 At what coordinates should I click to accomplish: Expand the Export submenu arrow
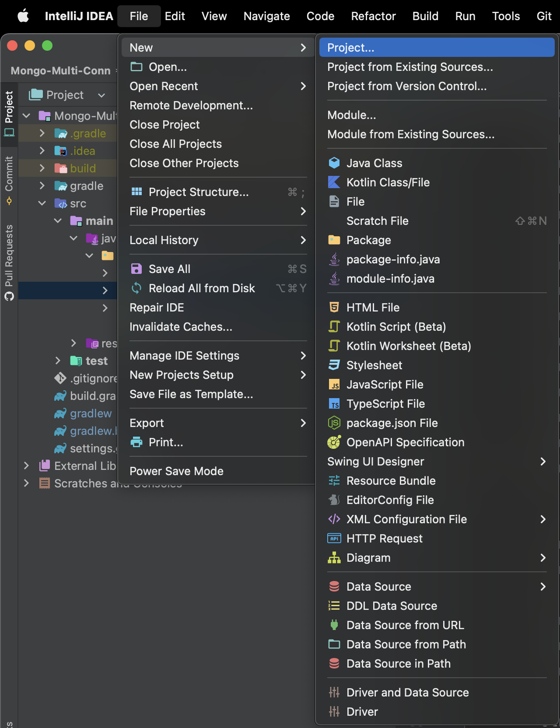303,423
